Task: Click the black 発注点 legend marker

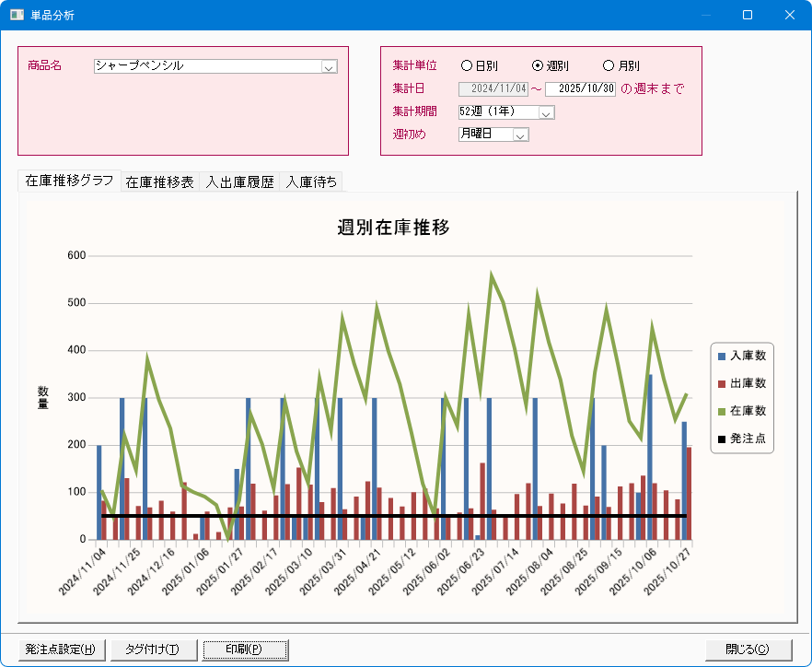Action: 722,439
